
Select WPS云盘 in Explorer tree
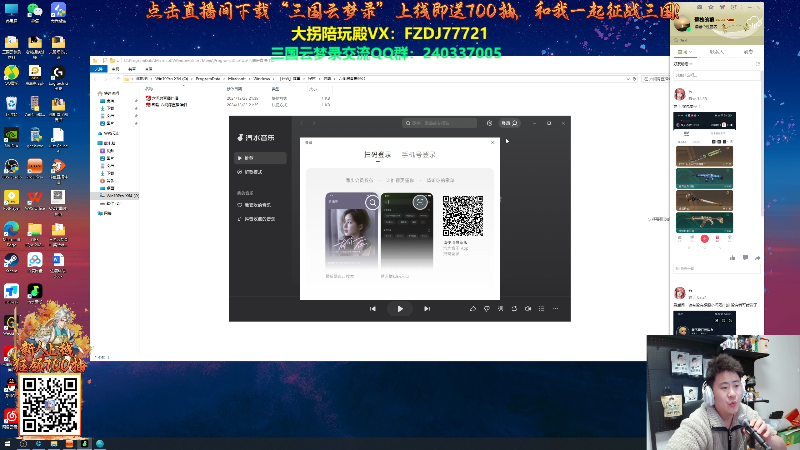tap(109, 133)
